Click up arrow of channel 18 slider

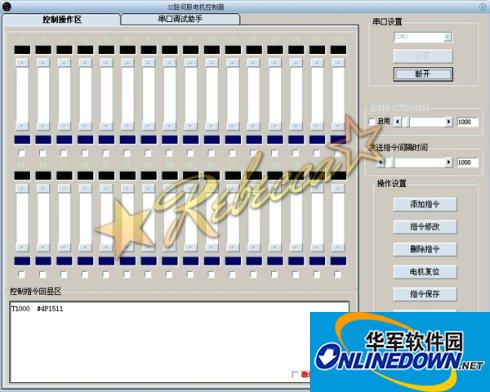43,189
